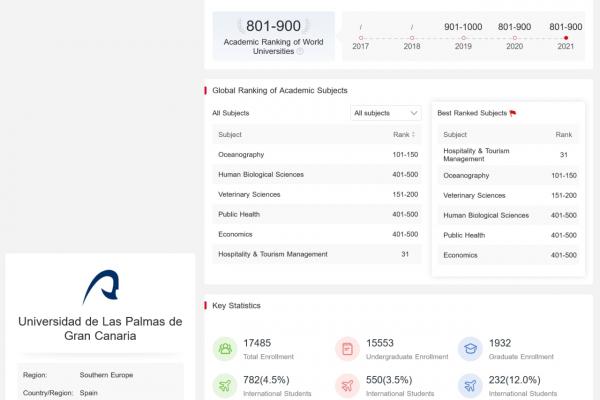Click the 901-1000 rank label for 2019
Screen dimensions: 600x400
coord(463,27)
